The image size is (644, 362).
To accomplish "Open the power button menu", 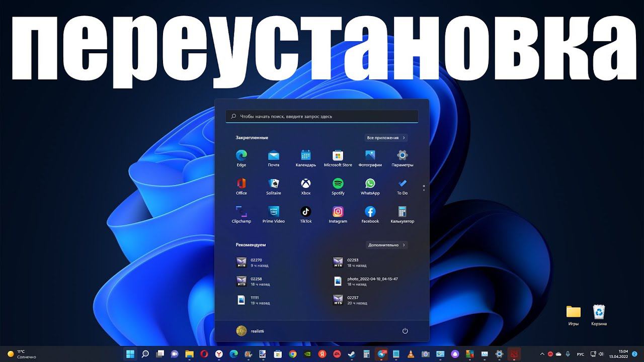I will (405, 331).
